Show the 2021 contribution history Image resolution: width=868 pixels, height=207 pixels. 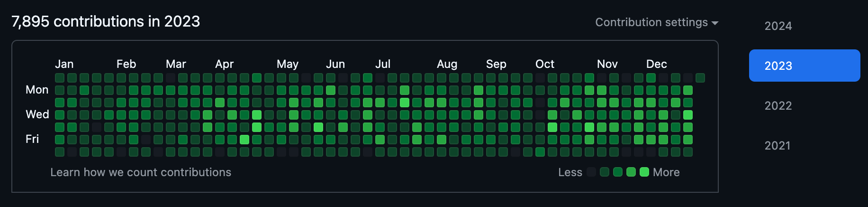point(778,146)
